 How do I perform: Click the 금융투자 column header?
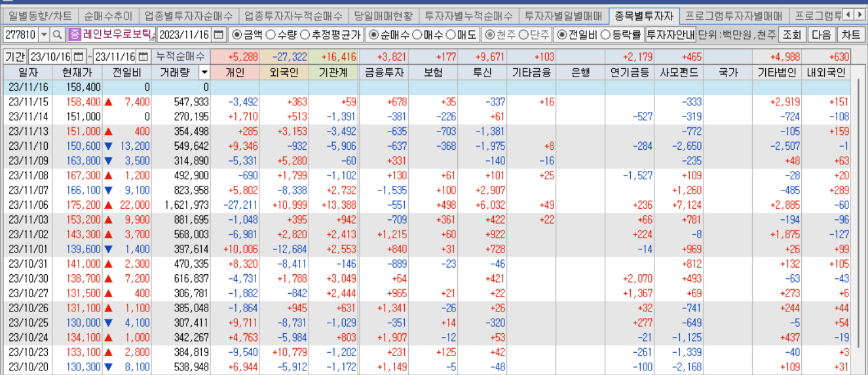pos(383,73)
